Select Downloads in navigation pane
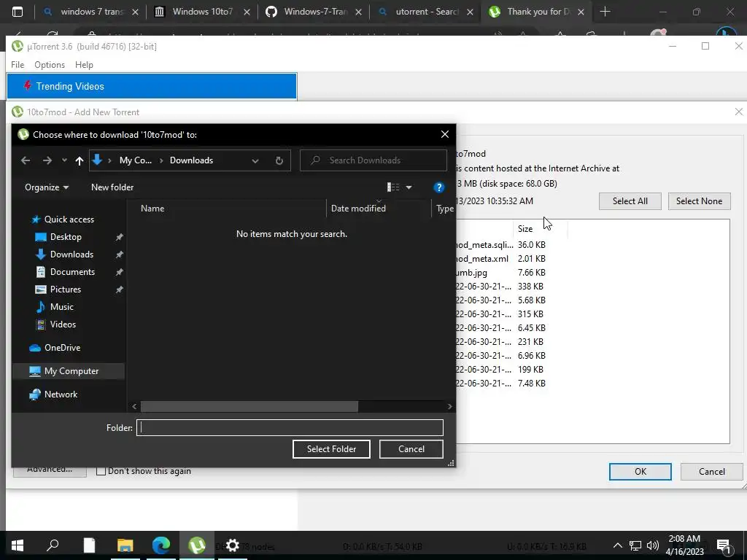This screenshot has height=560, width=747. pos(71,254)
